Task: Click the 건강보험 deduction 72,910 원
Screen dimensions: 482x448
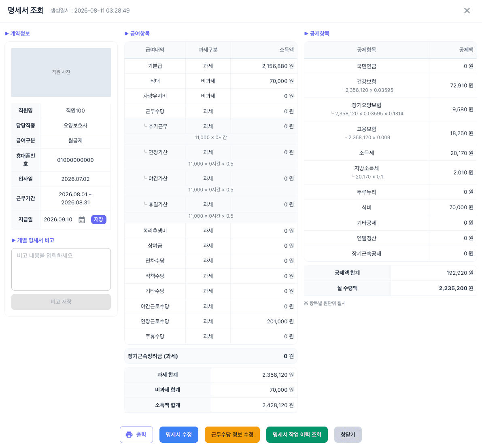Action: (x=462, y=85)
